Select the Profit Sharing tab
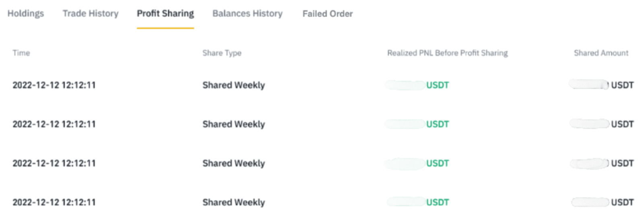644x213 pixels. click(x=165, y=14)
